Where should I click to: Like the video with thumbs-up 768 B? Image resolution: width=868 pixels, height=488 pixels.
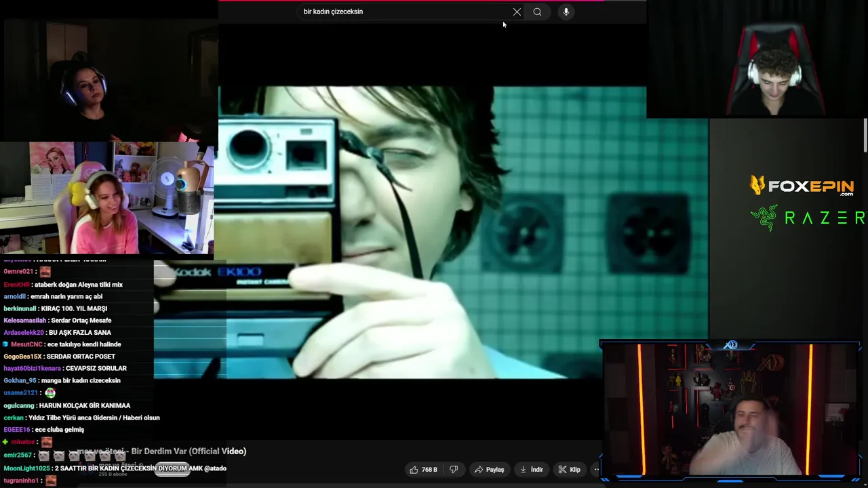coord(424,469)
